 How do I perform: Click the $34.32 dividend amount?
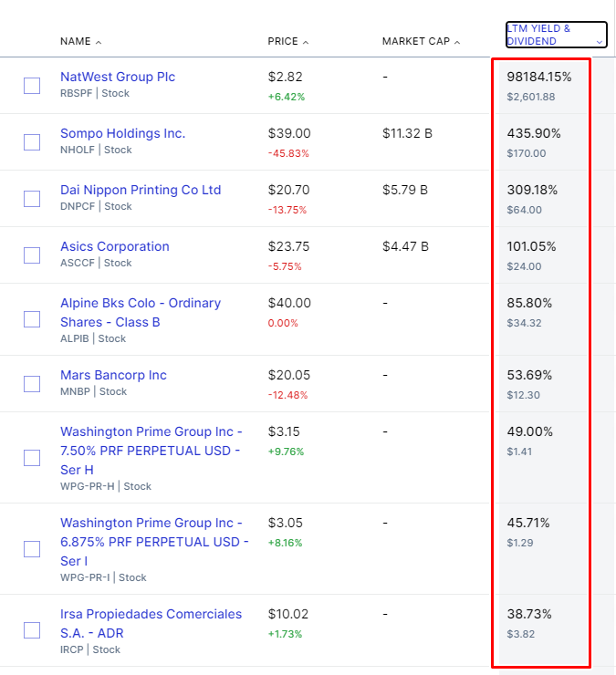pyautogui.click(x=524, y=323)
